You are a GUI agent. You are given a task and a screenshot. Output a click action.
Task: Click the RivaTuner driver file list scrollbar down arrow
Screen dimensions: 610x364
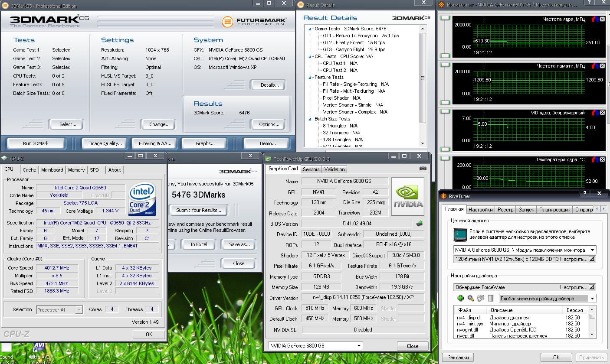pyautogui.click(x=592, y=335)
